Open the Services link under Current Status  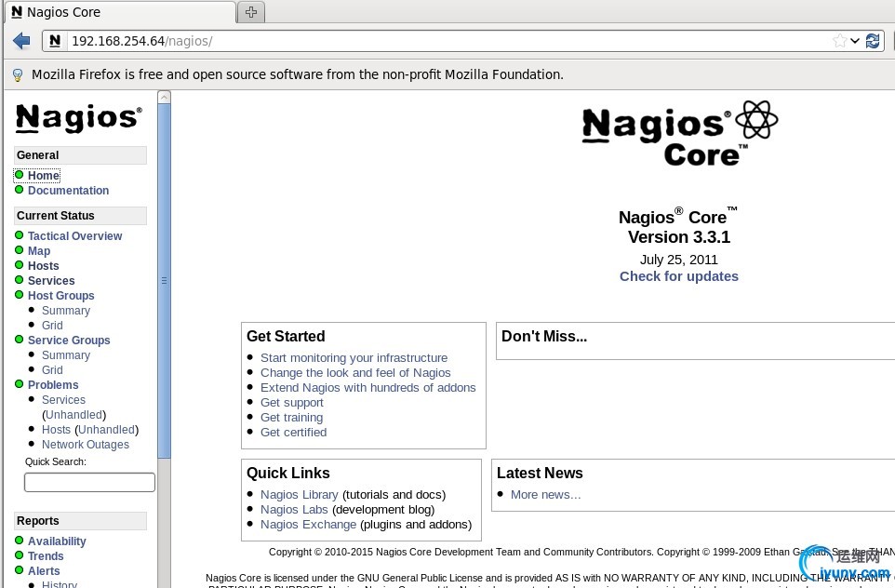(51, 281)
